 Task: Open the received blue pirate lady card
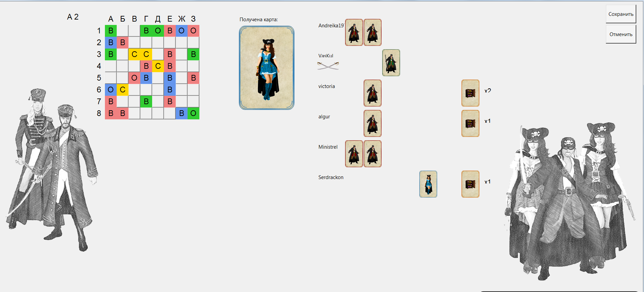click(267, 68)
